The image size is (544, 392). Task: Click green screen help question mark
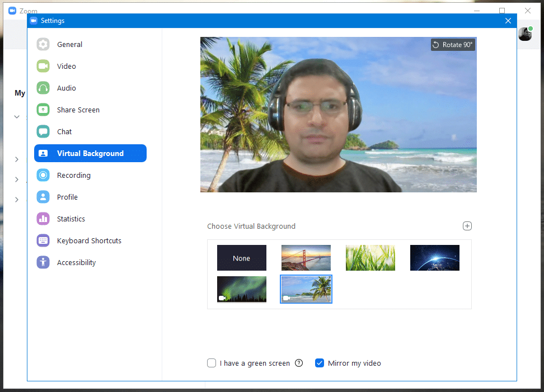pyautogui.click(x=299, y=363)
